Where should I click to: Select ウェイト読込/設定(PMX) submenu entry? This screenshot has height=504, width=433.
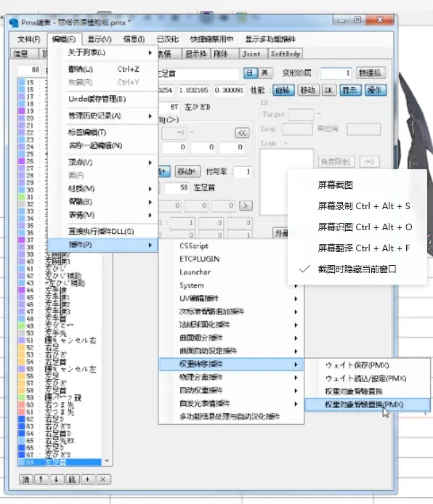tap(367, 378)
